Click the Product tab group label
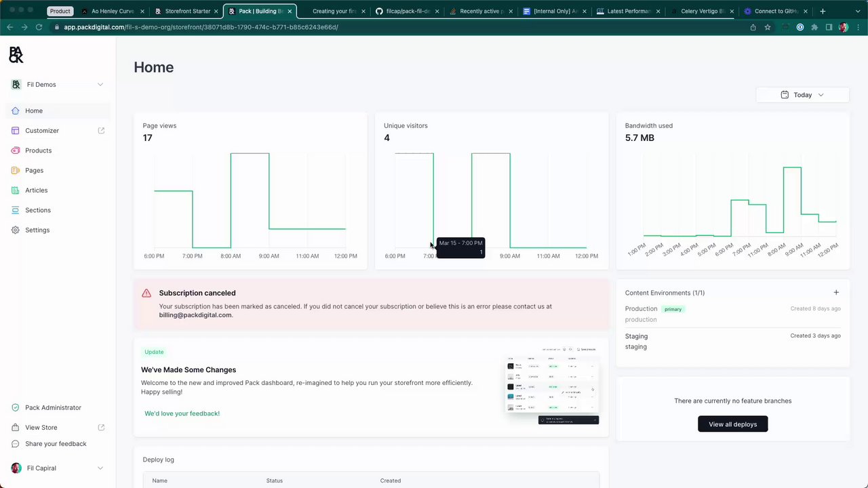This screenshot has width=868, height=488. (x=60, y=11)
